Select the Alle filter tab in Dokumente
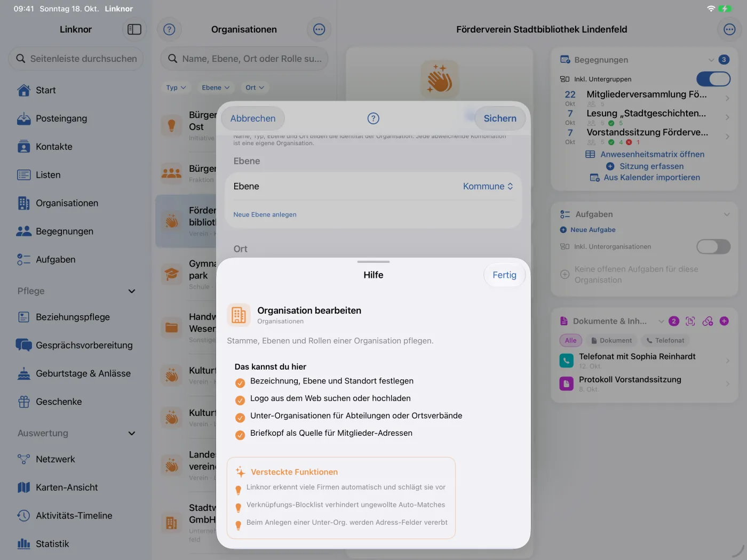The height and width of the screenshot is (560, 747). click(x=570, y=341)
